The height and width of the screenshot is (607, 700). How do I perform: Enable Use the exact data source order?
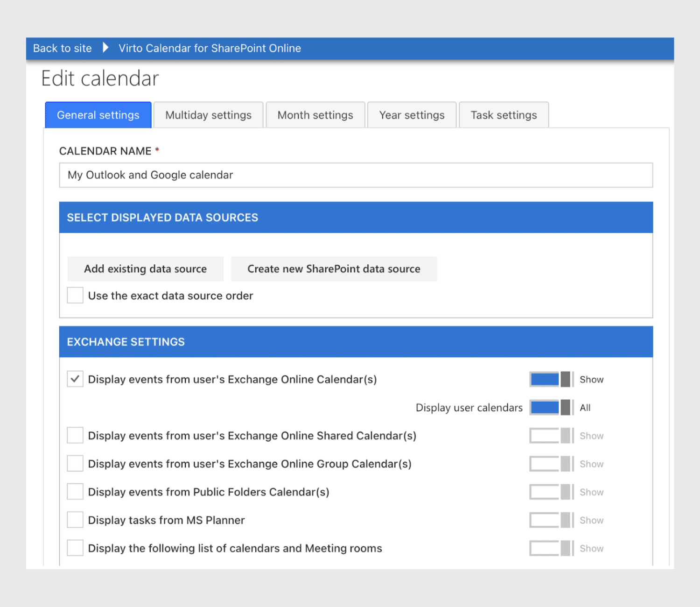coord(75,296)
